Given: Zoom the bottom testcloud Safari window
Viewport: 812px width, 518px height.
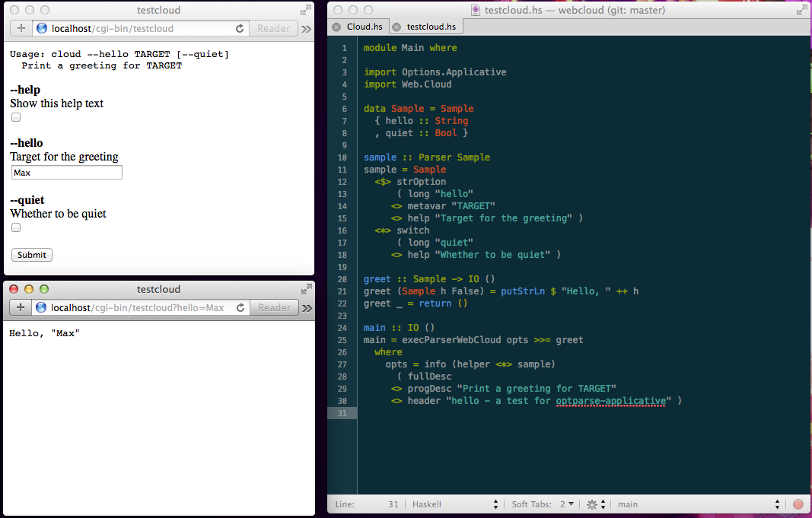Looking at the screenshot, I should pyautogui.click(x=44, y=289).
